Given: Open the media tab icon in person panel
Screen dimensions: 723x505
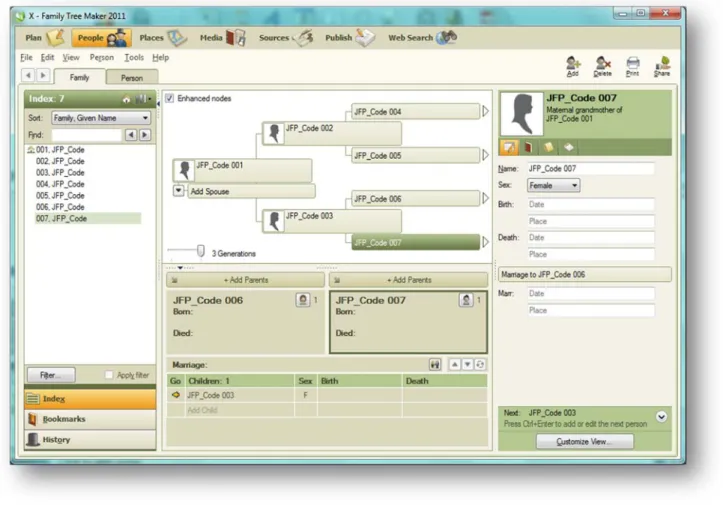Looking at the screenshot, I should coord(529,148).
